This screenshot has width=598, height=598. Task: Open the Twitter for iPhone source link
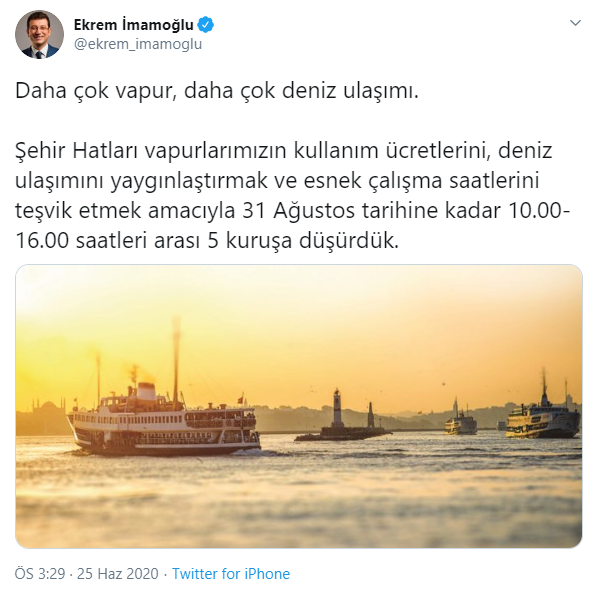[231, 574]
